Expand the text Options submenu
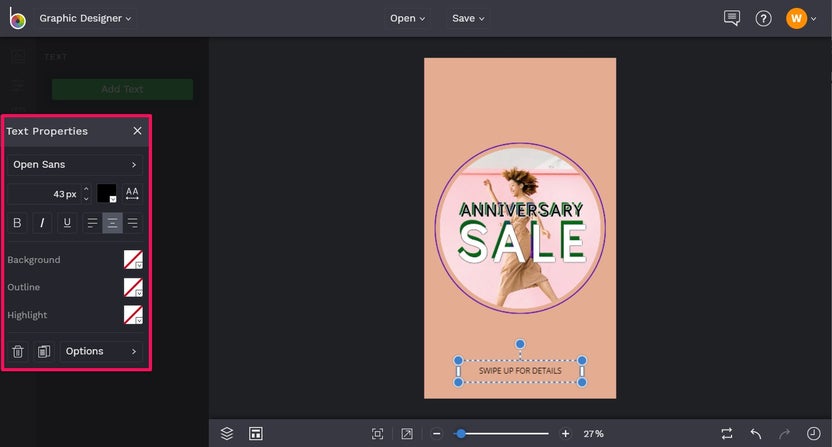This screenshot has height=447, width=832. click(x=101, y=351)
